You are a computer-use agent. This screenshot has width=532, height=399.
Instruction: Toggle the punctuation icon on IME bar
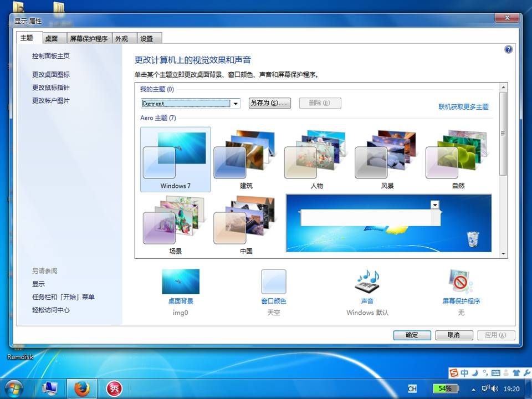[x=485, y=373]
